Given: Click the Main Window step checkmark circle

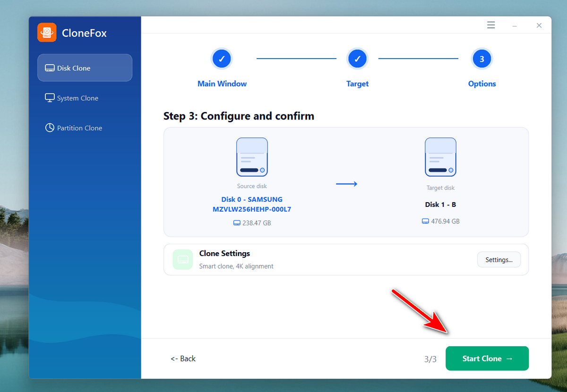Looking at the screenshot, I should [x=222, y=59].
